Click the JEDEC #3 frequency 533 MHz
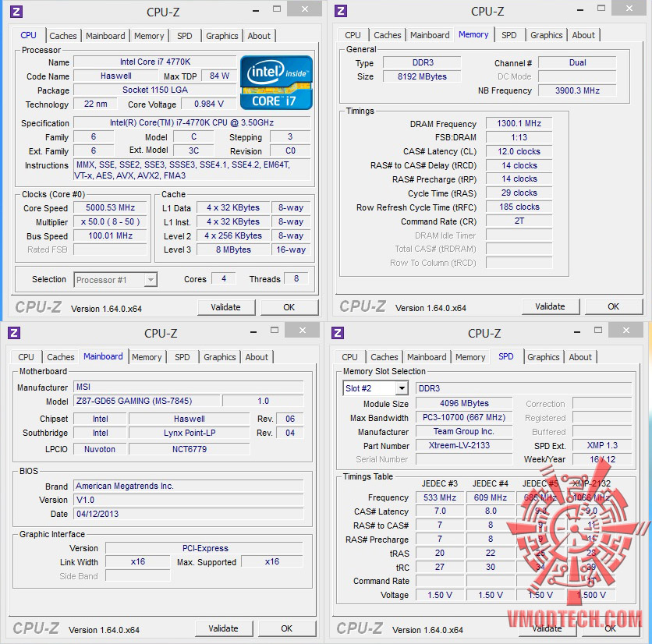Image resolution: width=652 pixels, height=644 pixels. coord(440,497)
